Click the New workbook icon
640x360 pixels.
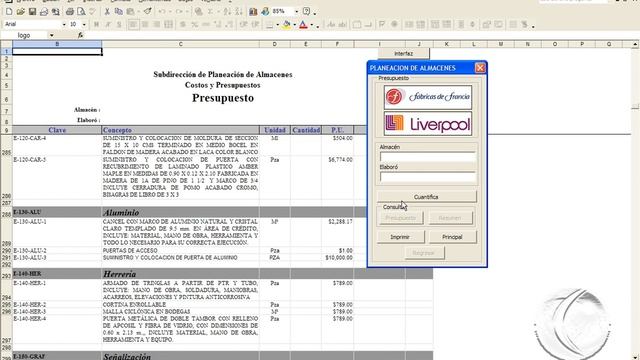click(9, 11)
